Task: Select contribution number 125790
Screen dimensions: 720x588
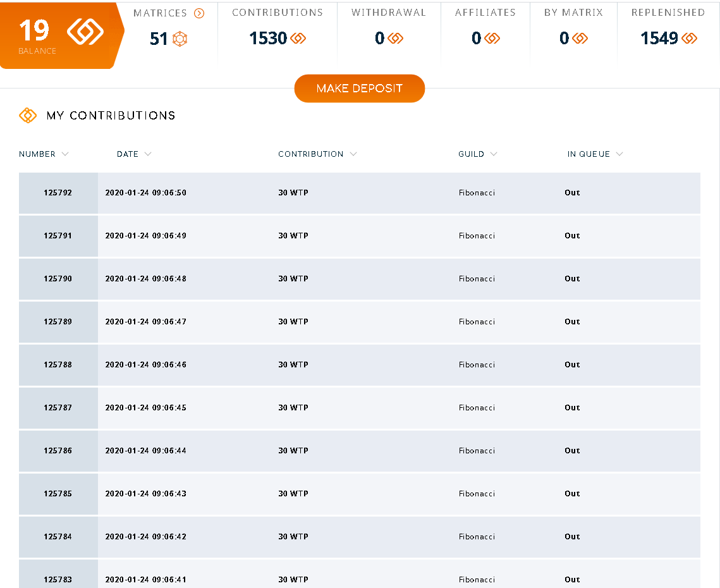Action: pos(58,279)
